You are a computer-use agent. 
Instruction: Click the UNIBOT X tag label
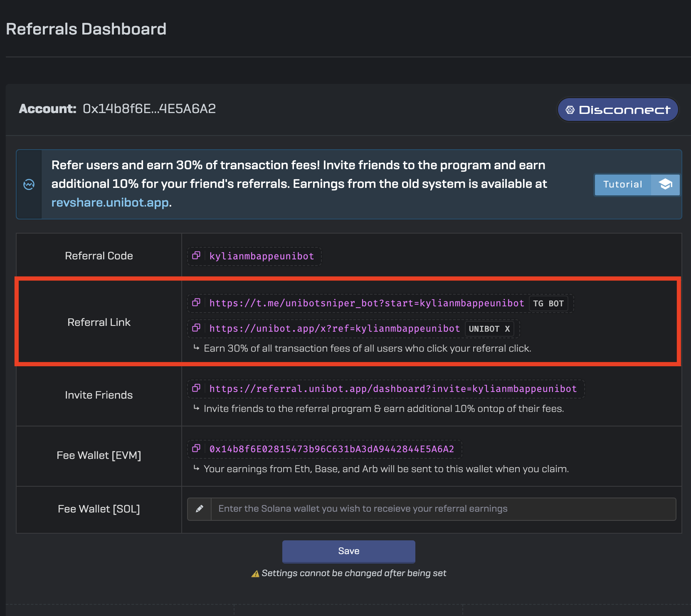point(489,329)
